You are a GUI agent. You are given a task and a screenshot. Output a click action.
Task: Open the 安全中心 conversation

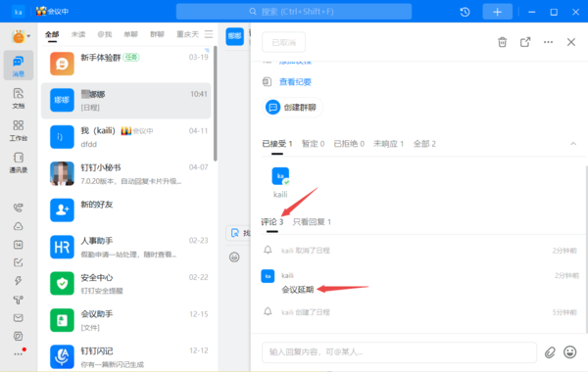coord(126,284)
